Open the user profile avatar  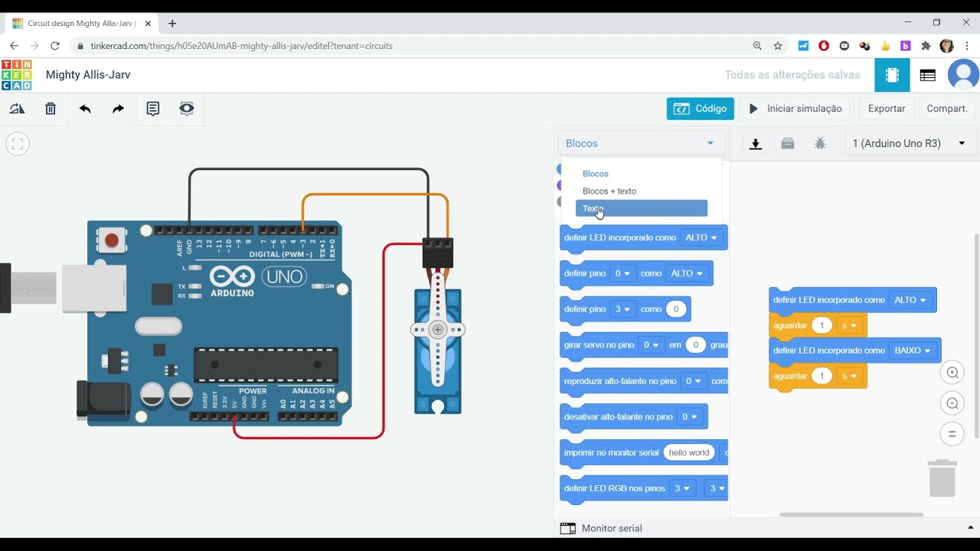point(963,75)
